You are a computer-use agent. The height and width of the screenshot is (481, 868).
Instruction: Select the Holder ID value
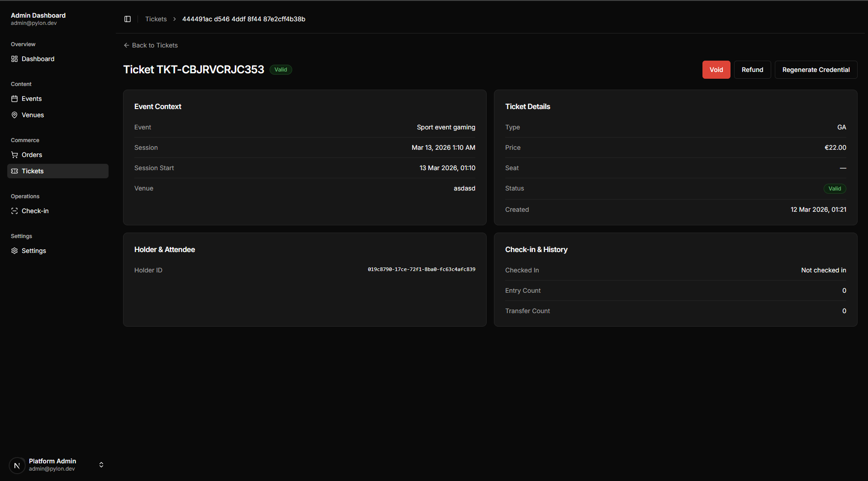click(x=421, y=269)
